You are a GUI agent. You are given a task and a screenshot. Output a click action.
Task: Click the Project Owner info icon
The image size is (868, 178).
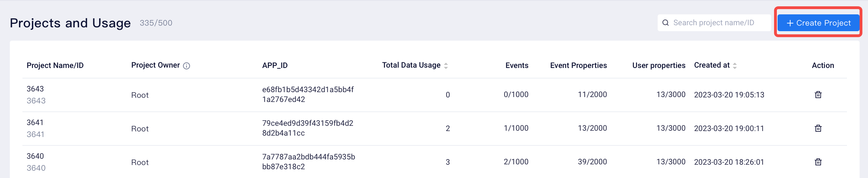tap(187, 66)
